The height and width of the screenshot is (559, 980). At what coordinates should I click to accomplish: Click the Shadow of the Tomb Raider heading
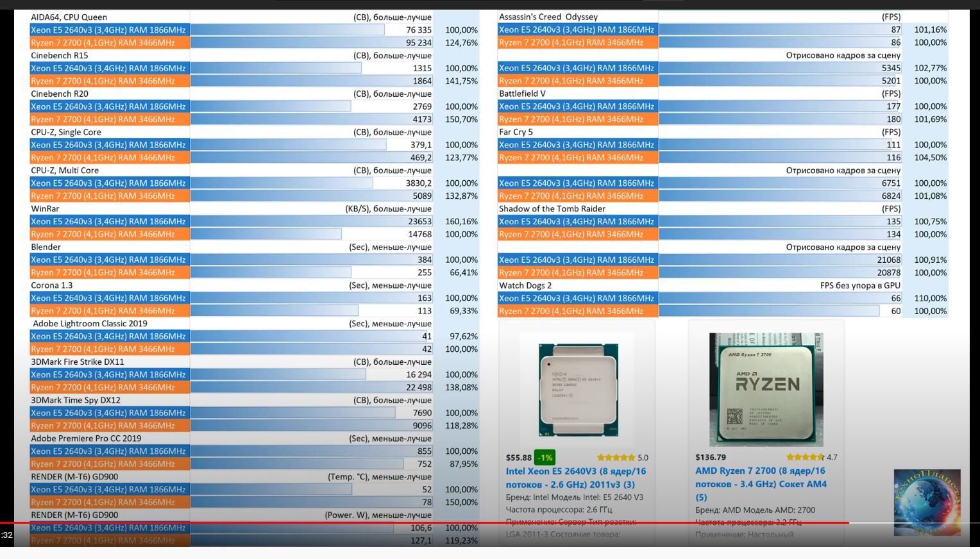click(552, 209)
